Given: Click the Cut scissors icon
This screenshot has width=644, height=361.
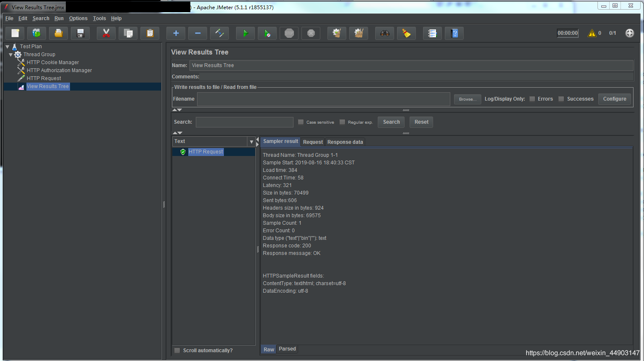Looking at the screenshot, I should coord(106,33).
